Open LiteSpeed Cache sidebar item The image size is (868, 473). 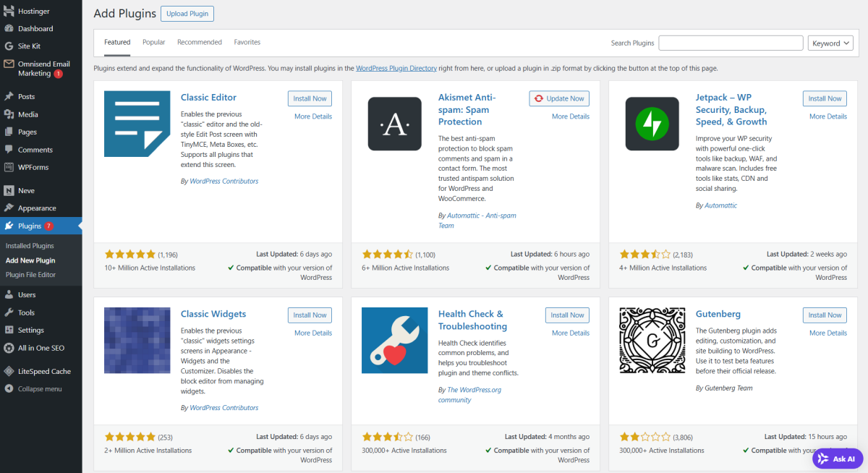tap(44, 371)
